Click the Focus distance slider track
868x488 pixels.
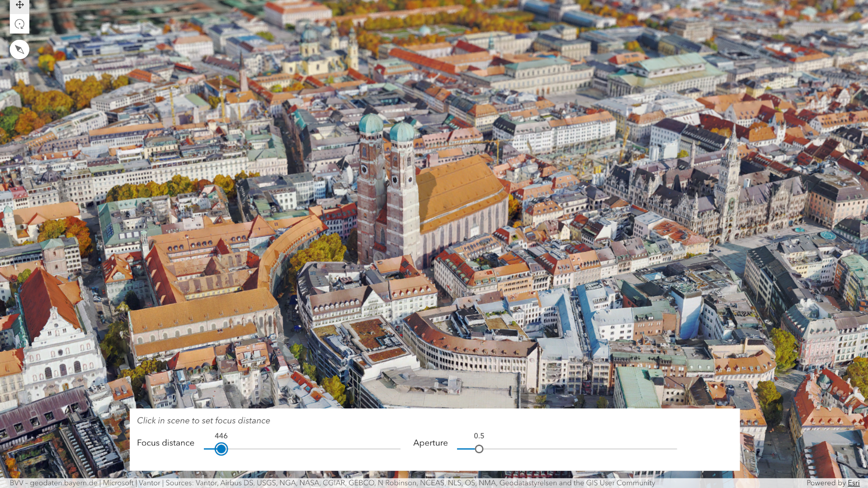pyautogui.click(x=316, y=449)
